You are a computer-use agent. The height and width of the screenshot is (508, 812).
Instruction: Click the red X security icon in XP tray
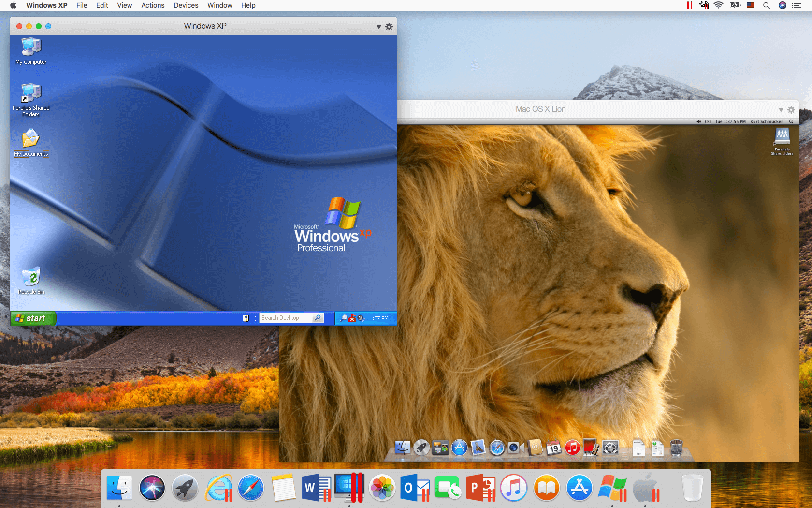(352, 318)
